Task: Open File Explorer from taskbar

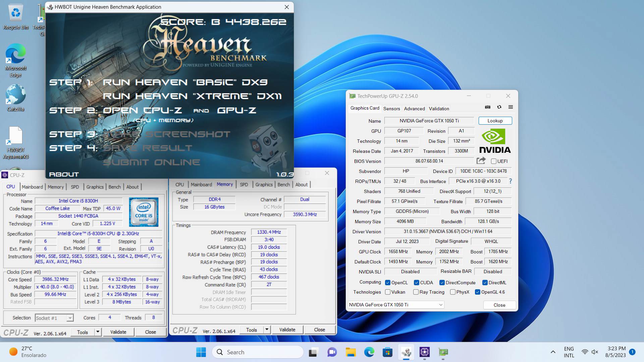Action: [351, 352]
